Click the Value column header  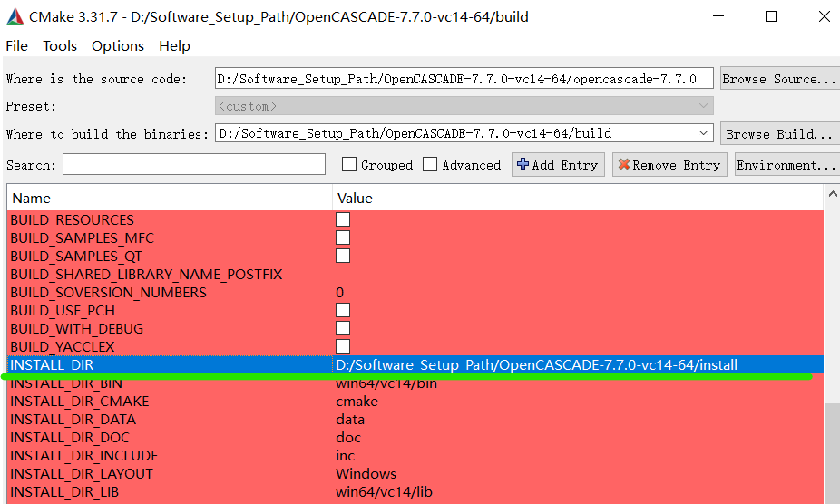578,199
